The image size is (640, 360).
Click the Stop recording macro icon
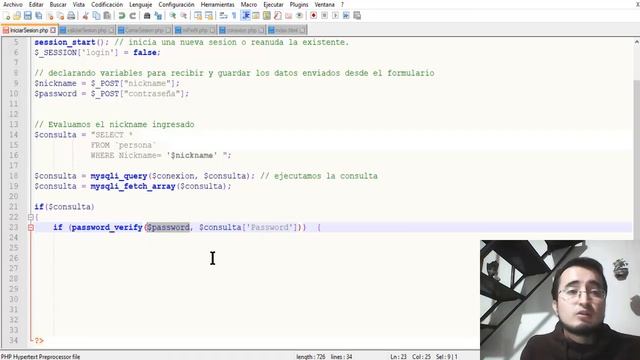tap(324, 16)
